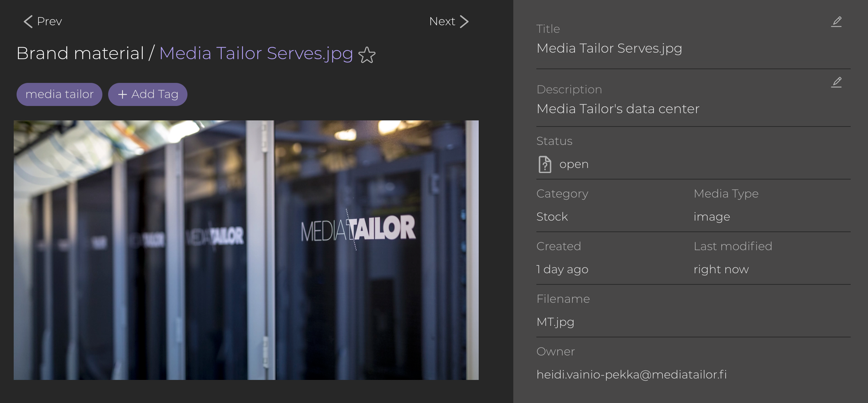This screenshot has width=868, height=403.
Task: Click the Title value Media Tailor Serves.jpg
Action: [609, 48]
